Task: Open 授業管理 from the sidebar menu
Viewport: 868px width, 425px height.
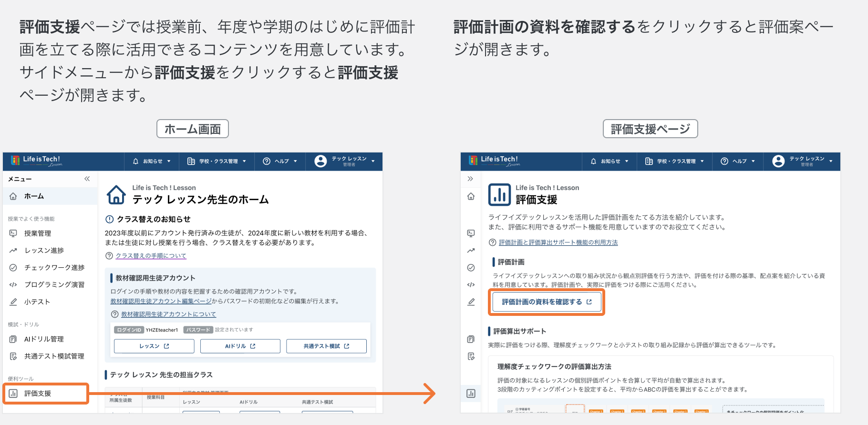Action: coord(50,233)
